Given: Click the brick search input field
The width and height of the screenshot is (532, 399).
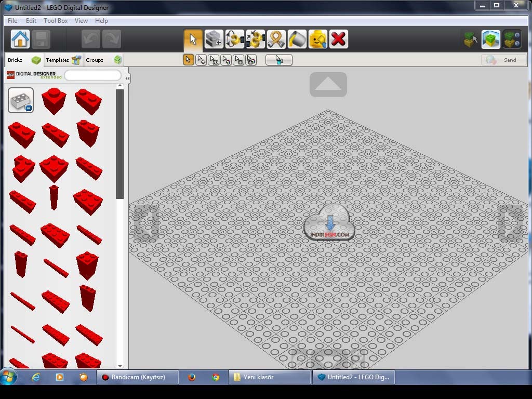Looking at the screenshot, I should tap(92, 75).
